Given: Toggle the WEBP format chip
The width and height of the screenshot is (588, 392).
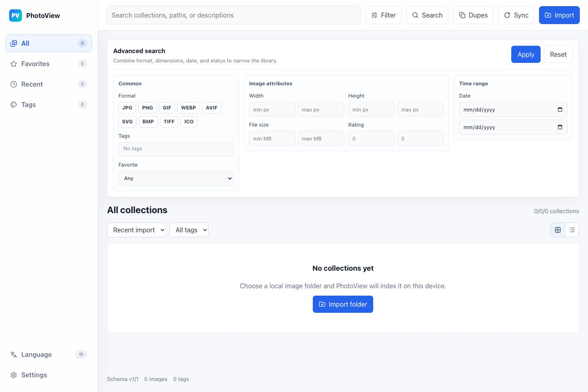Looking at the screenshot, I should point(189,108).
